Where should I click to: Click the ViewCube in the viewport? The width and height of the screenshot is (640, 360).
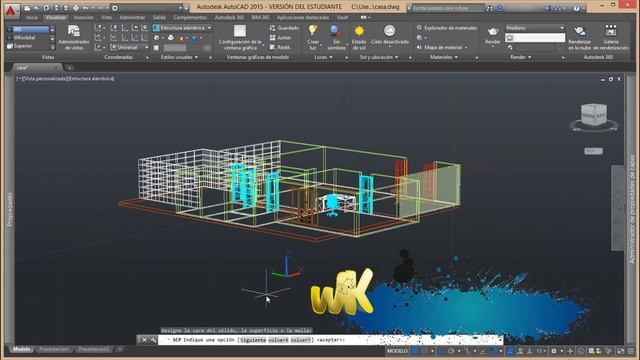tap(594, 116)
